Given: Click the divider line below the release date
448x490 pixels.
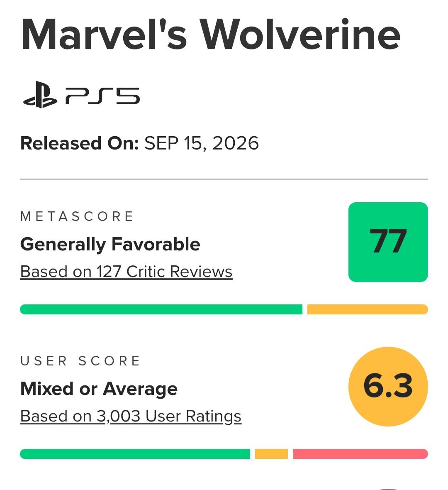Looking at the screenshot, I should tap(224, 179).
